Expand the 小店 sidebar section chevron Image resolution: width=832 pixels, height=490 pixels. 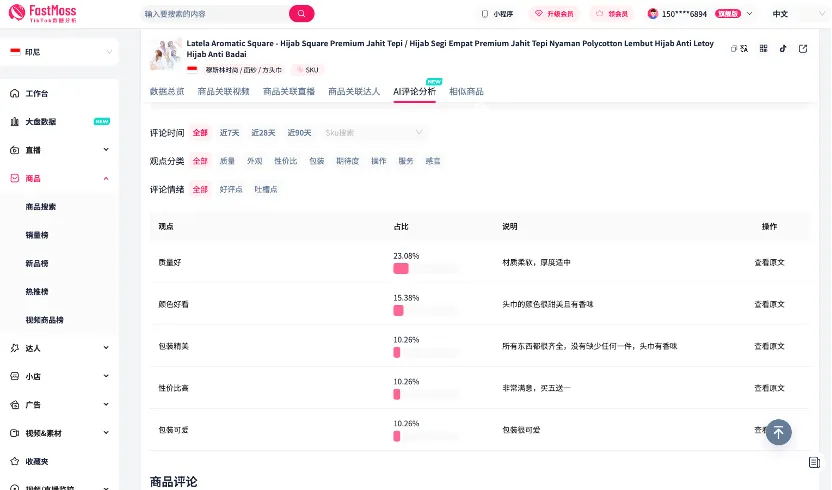pyautogui.click(x=106, y=376)
